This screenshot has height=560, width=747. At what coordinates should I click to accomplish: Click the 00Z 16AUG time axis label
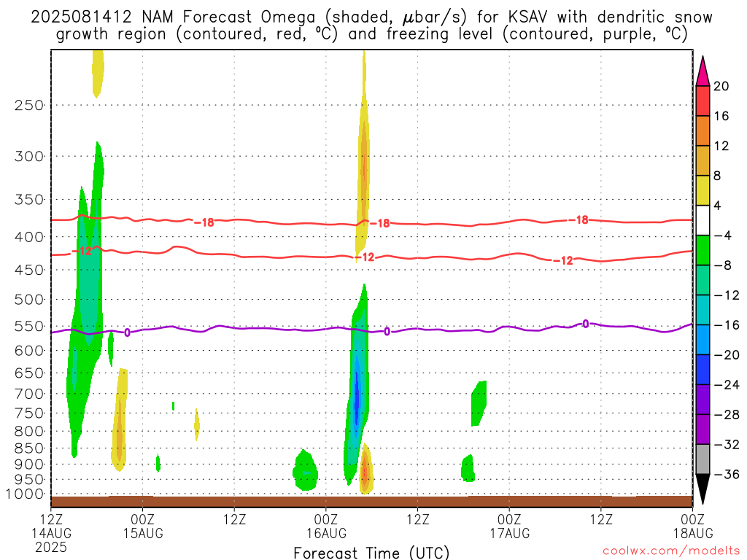[x=326, y=526]
